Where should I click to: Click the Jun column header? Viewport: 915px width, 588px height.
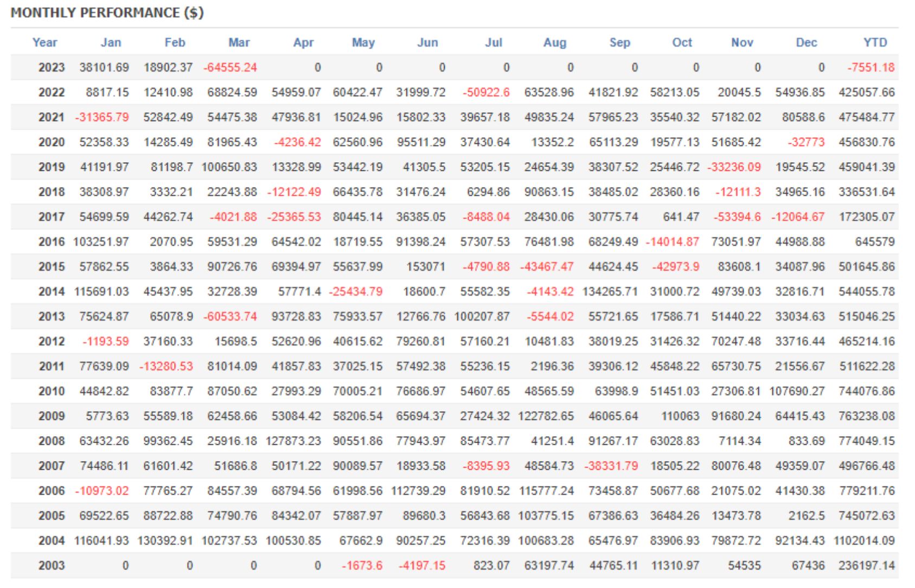pos(427,42)
